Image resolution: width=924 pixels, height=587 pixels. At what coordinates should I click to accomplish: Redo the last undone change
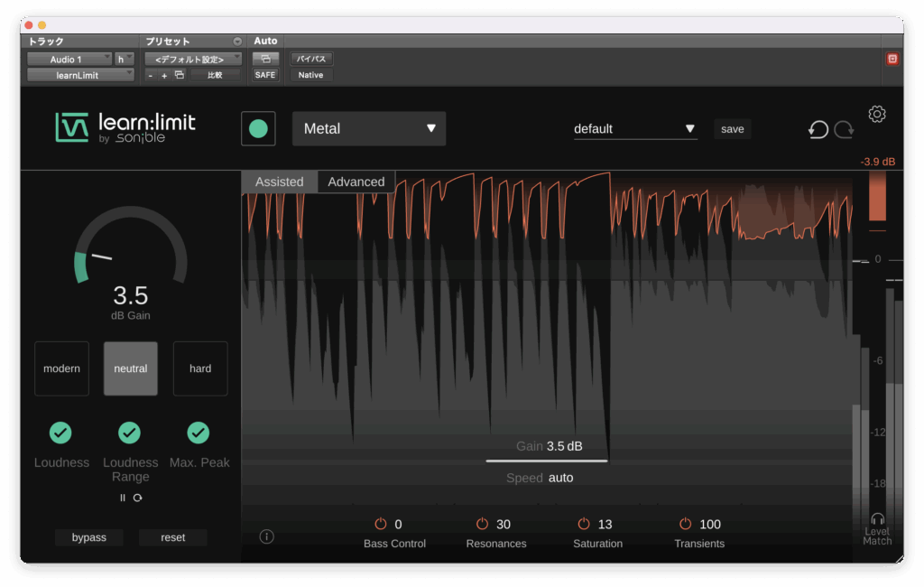[844, 129]
